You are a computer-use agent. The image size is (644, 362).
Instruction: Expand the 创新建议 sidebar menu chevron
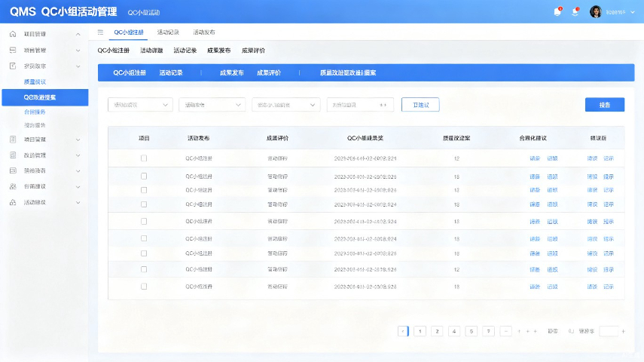coord(78,186)
